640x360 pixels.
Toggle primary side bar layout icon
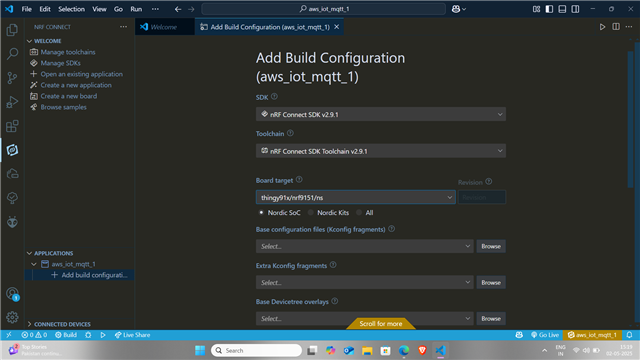tap(549, 9)
